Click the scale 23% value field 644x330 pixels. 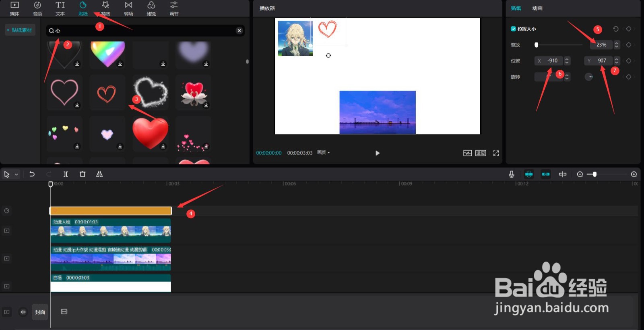pos(601,45)
